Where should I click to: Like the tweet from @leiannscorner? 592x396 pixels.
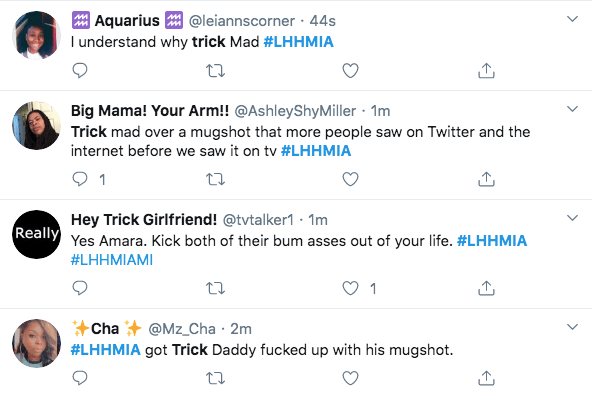coord(350,71)
